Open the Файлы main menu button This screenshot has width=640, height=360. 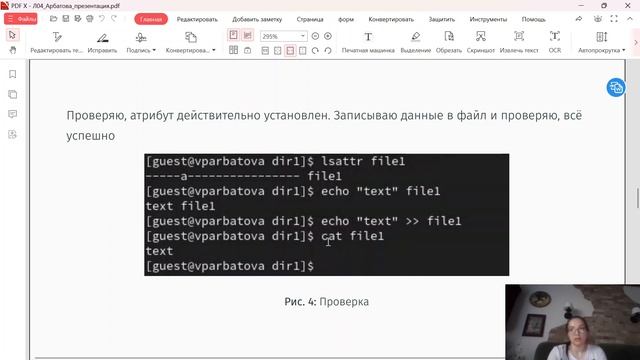click(20, 19)
